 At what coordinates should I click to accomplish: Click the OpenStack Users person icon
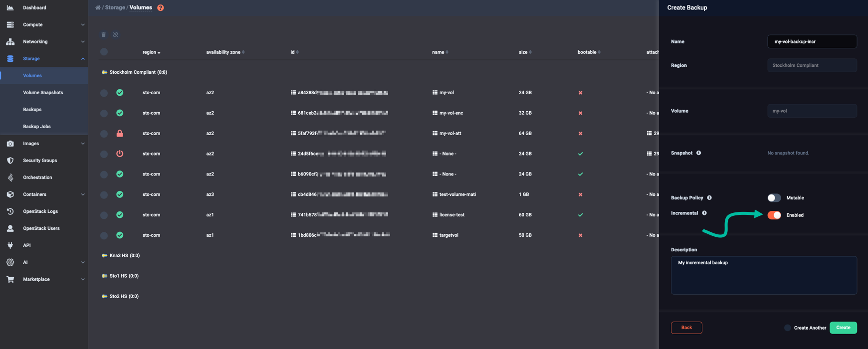pos(10,228)
